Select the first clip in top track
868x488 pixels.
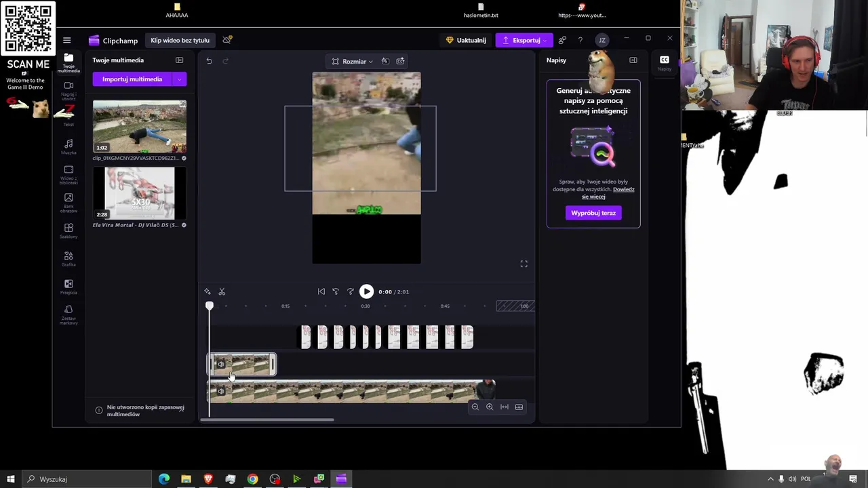pos(306,337)
